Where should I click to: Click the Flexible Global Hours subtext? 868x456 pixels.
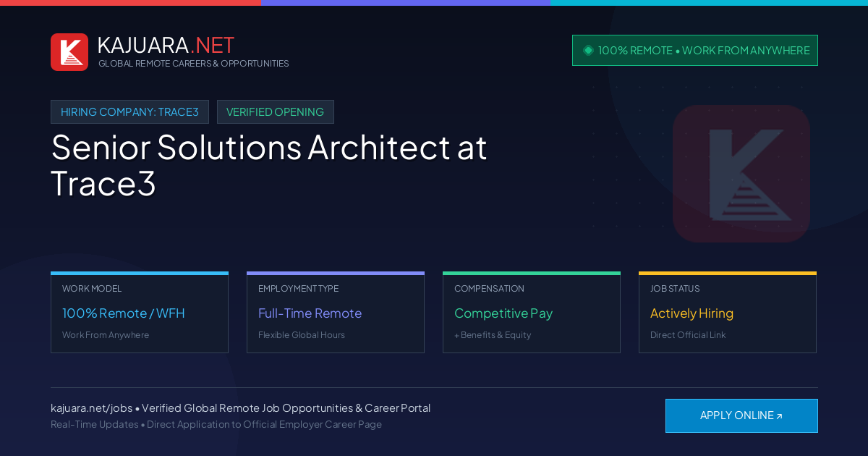[302, 335]
